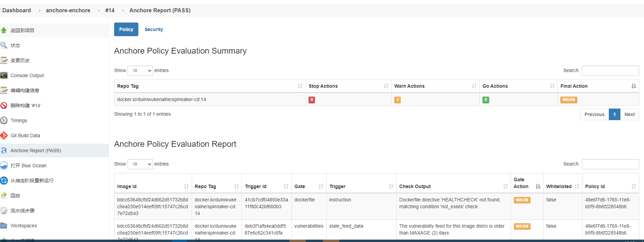Open the Workspaces folder icon
Viewport: 644px width, 242px height.
(x=4, y=226)
